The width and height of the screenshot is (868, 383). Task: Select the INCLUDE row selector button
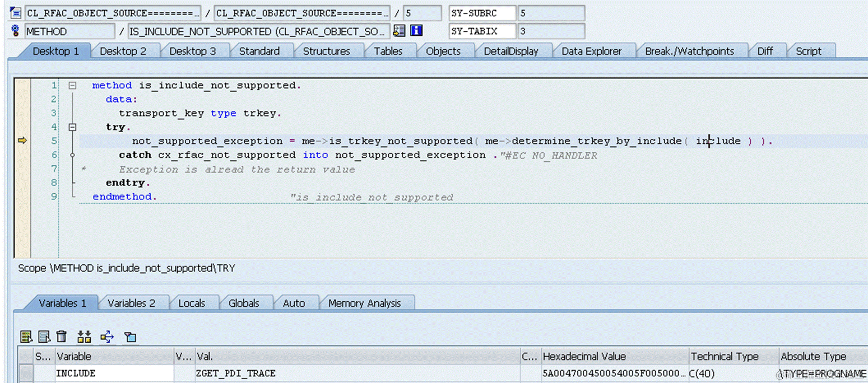coord(26,373)
